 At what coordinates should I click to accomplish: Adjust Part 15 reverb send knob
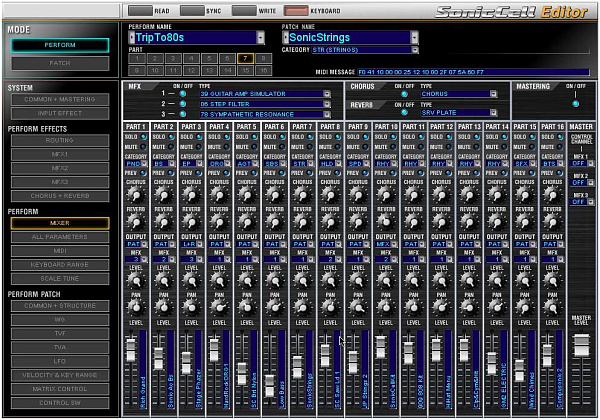tap(524, 222)
